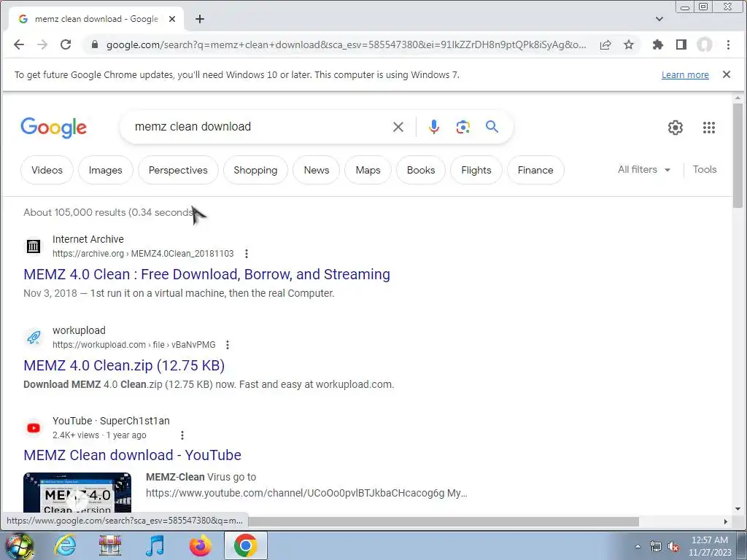This screenshot has height=560, width=747.
Task: Open more options for Internet Archive result
Action: coord(247,254)
